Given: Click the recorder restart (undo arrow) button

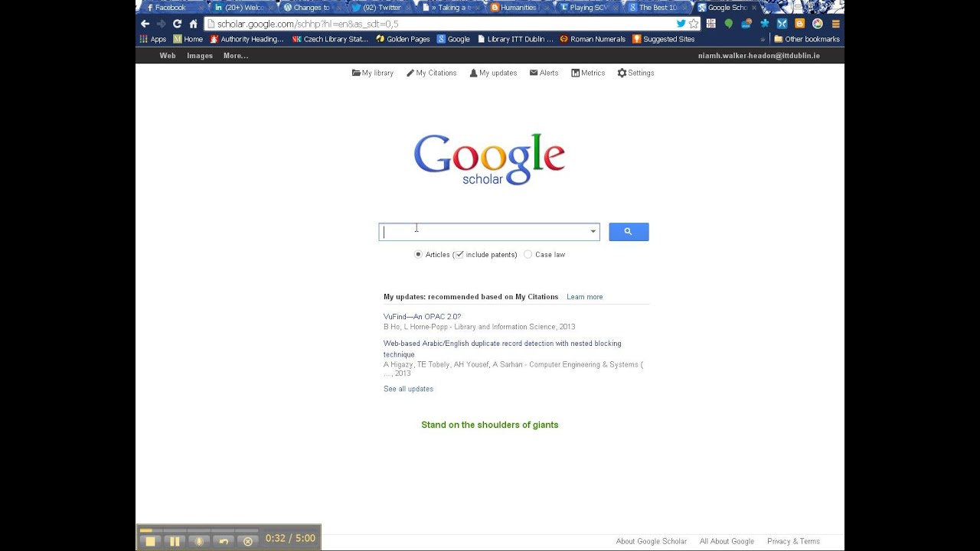Looking at the screenshot, I should pyautogui.click(x=224, y=541).
